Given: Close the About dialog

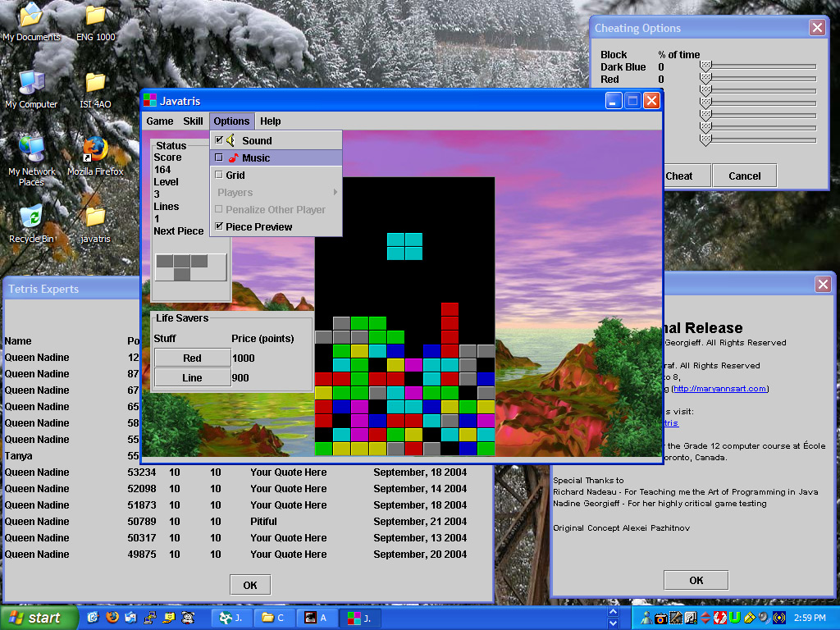Looking at the screenshot, I should pos(823,284).
